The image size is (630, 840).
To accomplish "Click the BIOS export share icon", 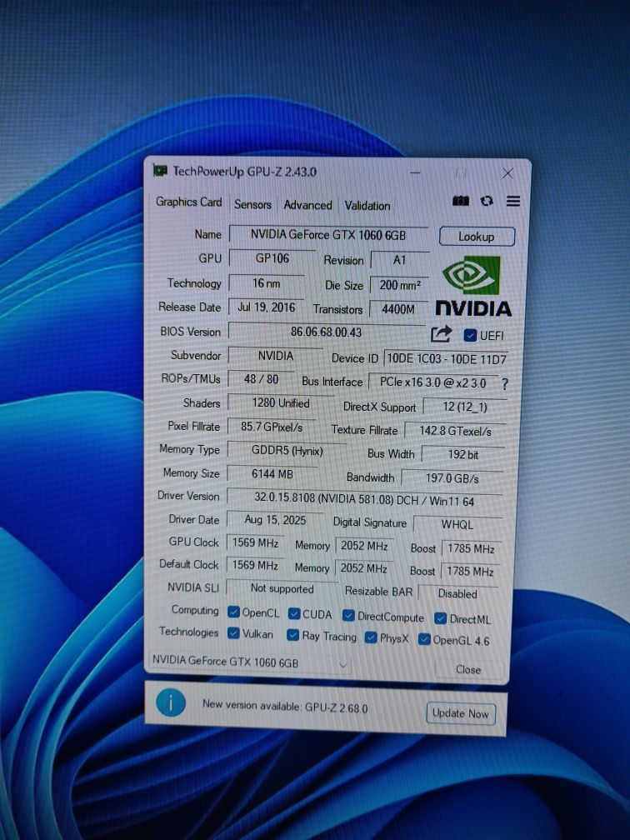I will pos(442,333).
